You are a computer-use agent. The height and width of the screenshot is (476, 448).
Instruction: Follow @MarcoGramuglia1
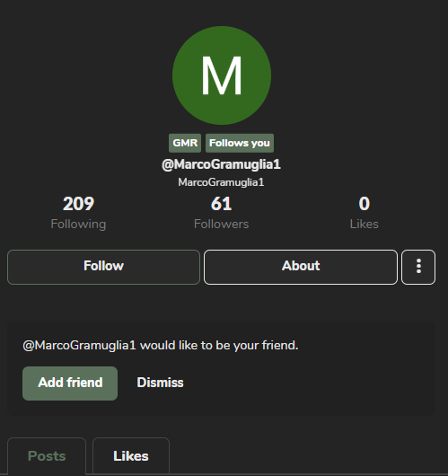coord(103,267)
